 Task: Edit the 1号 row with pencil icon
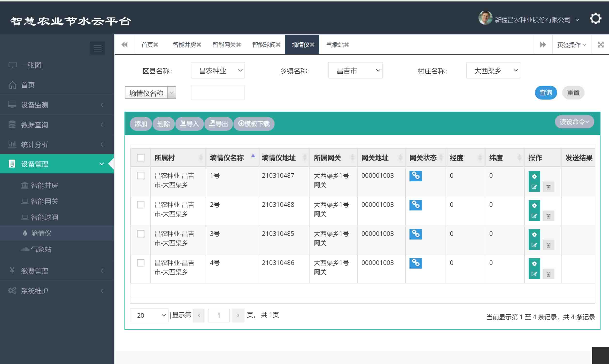pyautogui.click(x=534, y=187)
